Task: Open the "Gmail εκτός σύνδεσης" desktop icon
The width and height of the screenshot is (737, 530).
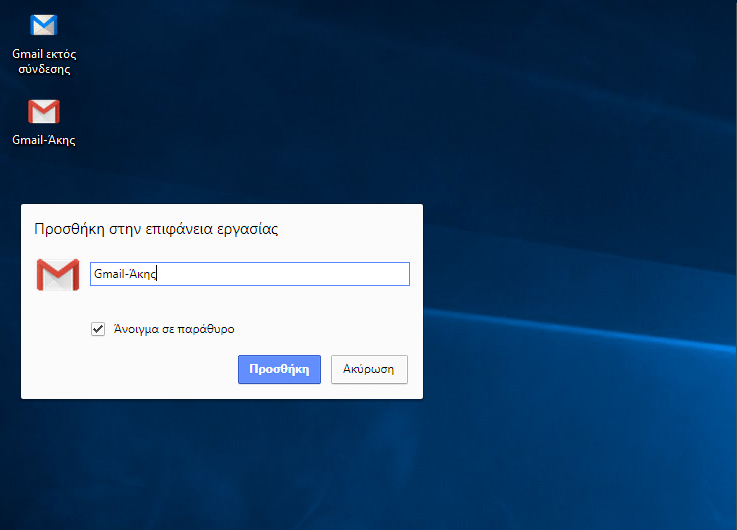Action: [44, 25]
